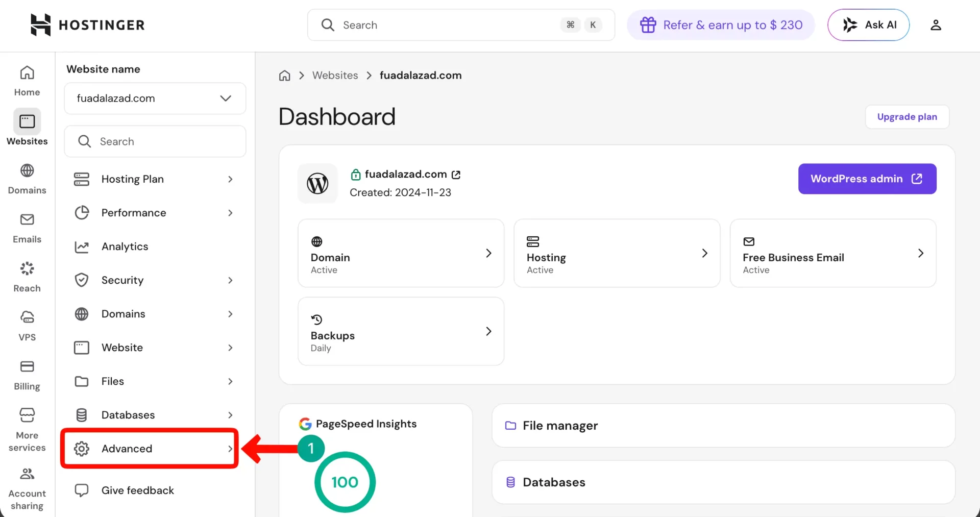
Task: Expand the Security submenu
Action: tap(153, 280)
